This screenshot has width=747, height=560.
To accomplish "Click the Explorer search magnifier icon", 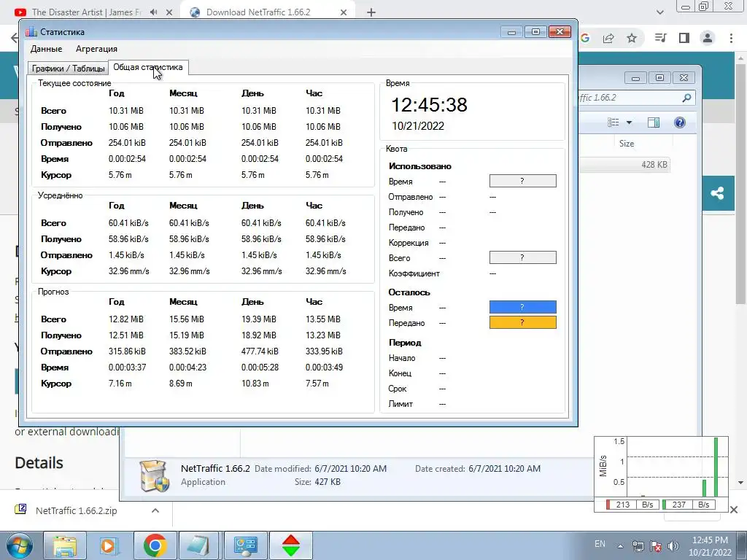I will (x=686, y=98).
